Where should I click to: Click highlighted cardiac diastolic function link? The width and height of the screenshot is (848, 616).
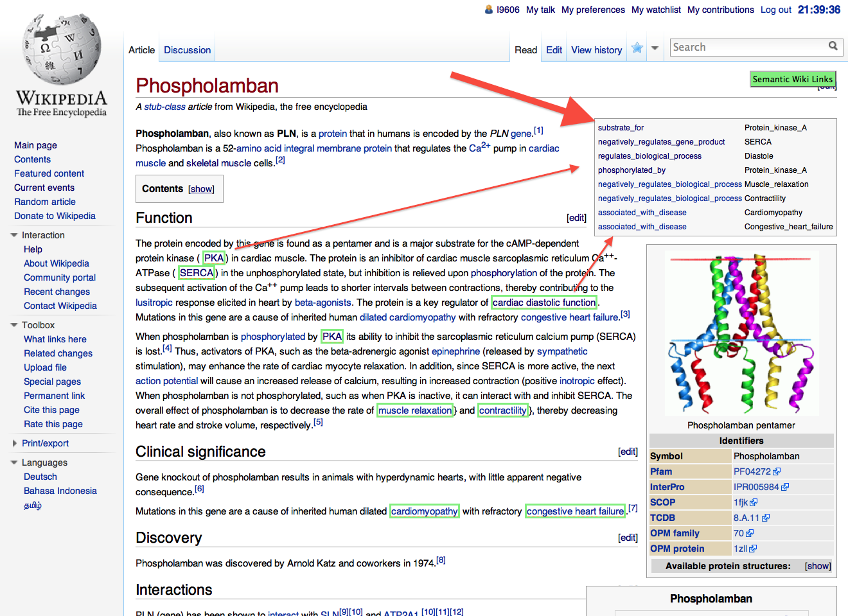tap(544, 303)
